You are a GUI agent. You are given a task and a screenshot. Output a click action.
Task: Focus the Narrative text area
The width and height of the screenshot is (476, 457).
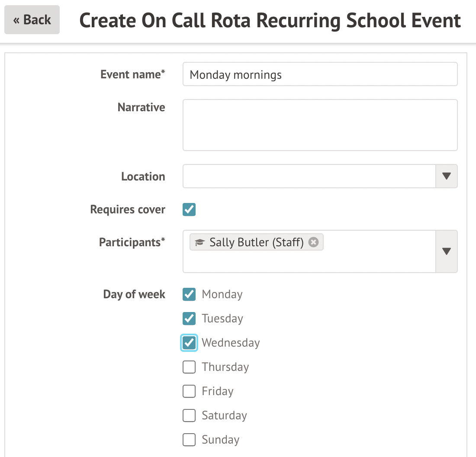tap(320, 125)
